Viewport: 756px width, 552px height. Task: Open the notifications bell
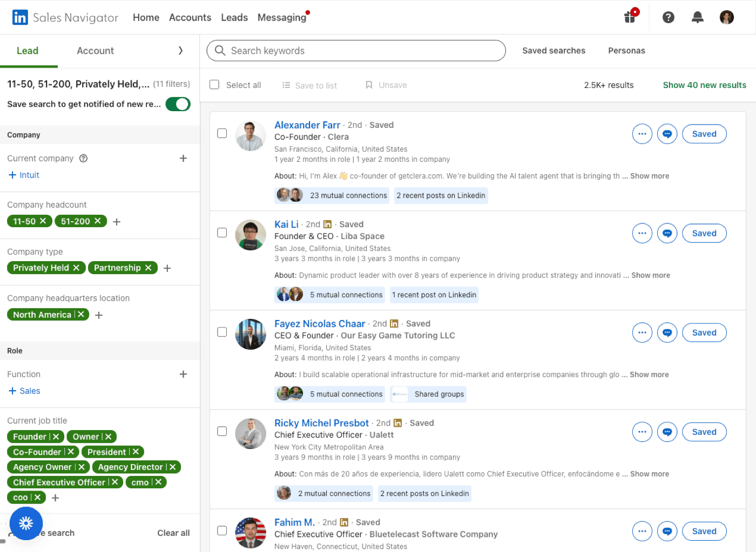[x=698, y=17]
